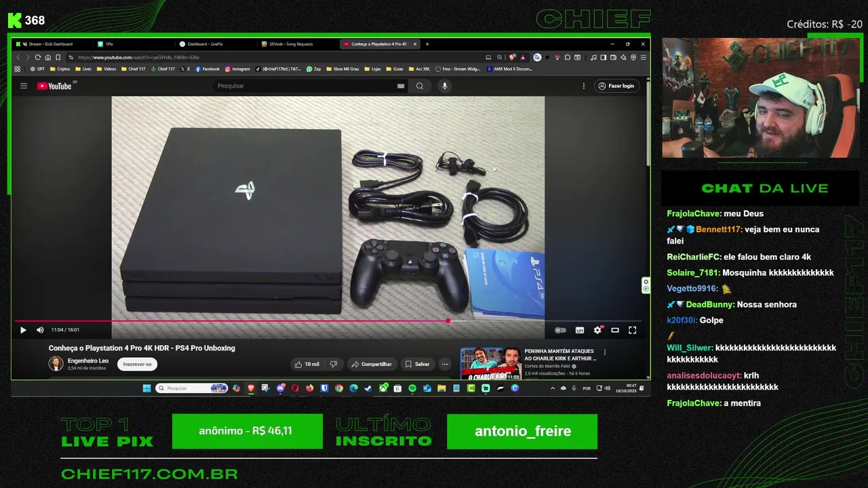The width and height of the screenshot is (868, 488).
Task: Click the Compartilhar share button
Action: 371,364
